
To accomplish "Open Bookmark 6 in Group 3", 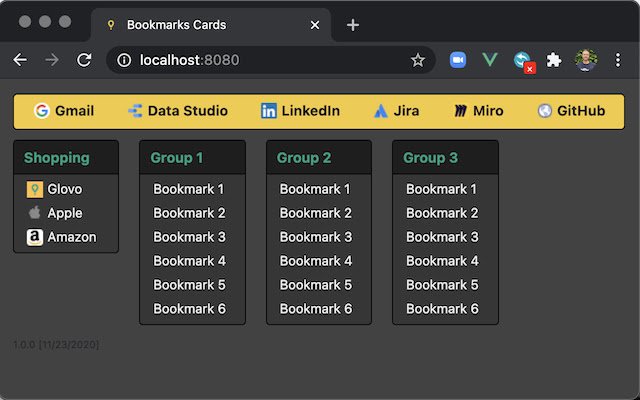I will pos(442,309).
